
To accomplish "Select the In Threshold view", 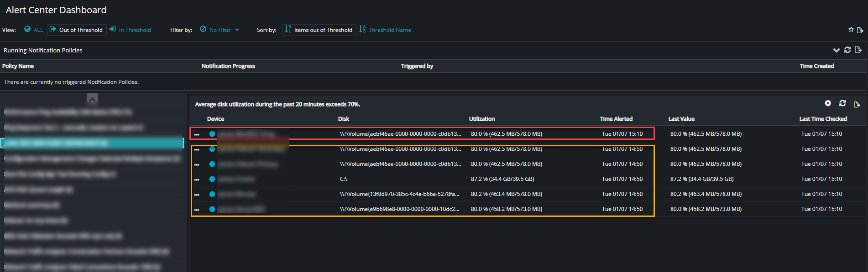I will coord(131,30).
